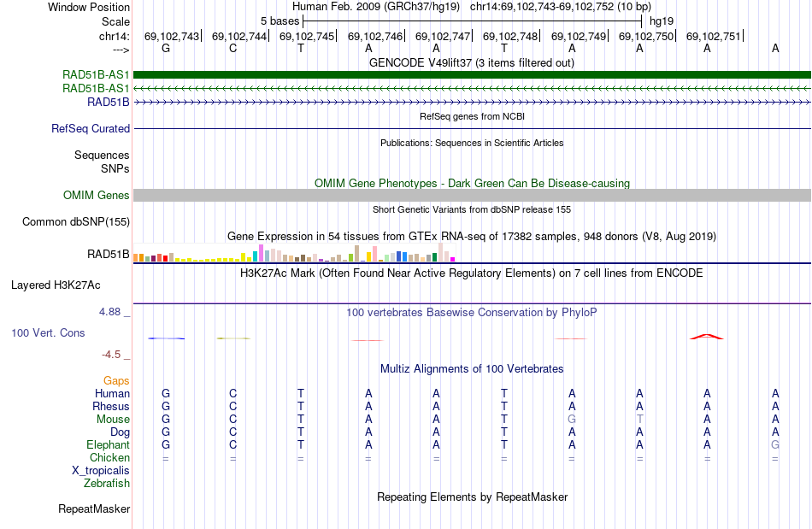Click the Human Feb. 2009 (GRCh37/hg19) text
The height and width of the screenshot is (529, 812).
tap(376, 7)
